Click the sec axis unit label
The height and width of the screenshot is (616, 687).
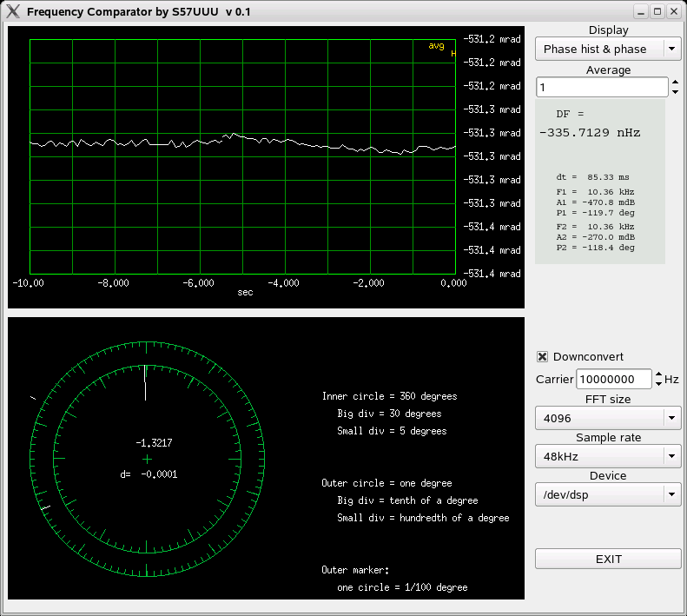pos(245,293)
